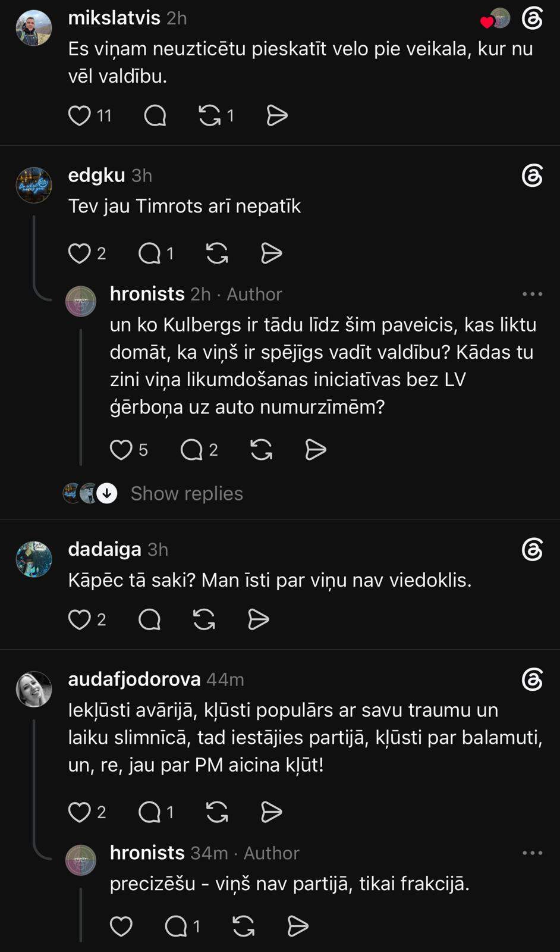Open hronists profile from 34m reply
This screenshot has width=560, height=952.
tap(147, 853)
